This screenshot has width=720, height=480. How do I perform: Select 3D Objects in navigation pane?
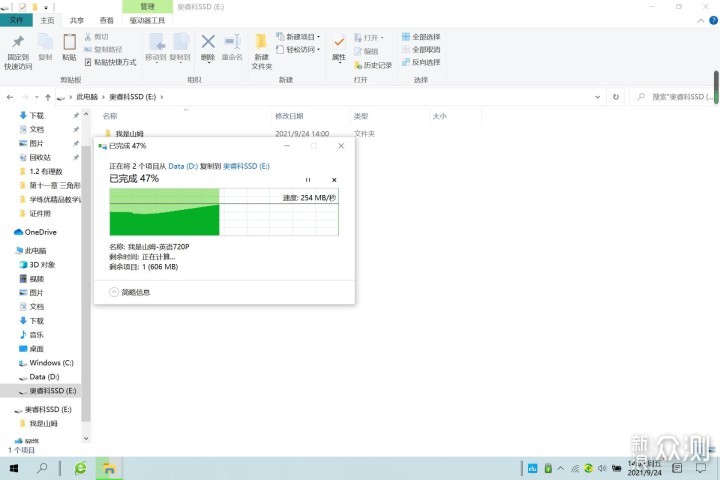point(38,265)
